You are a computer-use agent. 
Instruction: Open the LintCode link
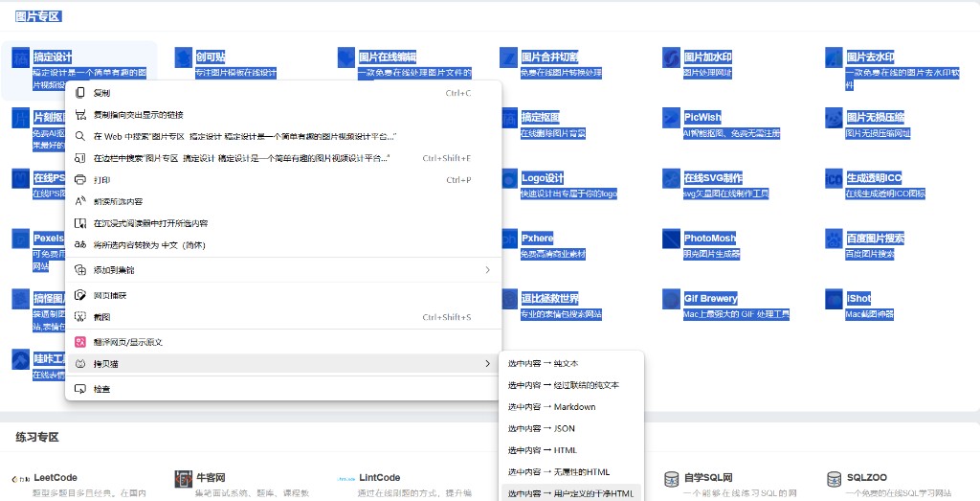(379, 477)
